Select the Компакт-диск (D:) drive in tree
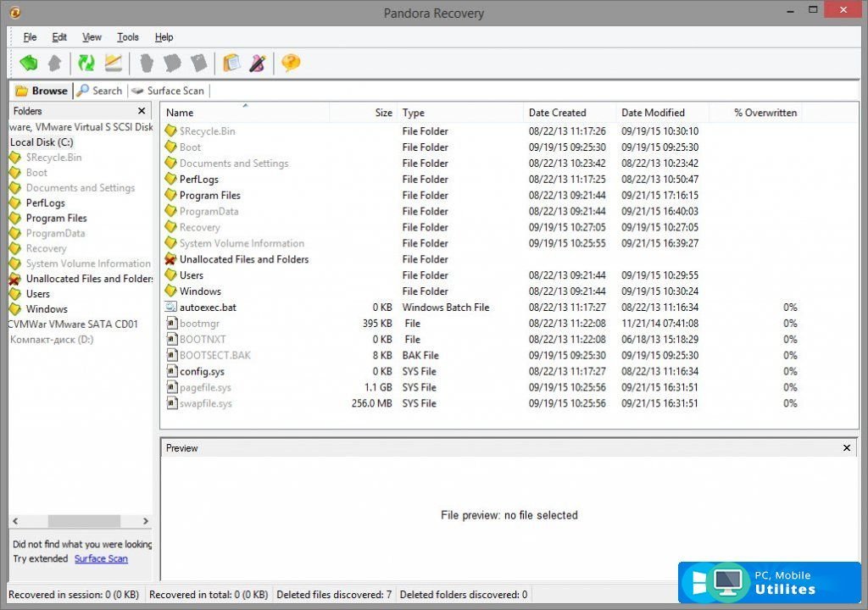Viewport: 868px width, 610px height. point(52,340)
